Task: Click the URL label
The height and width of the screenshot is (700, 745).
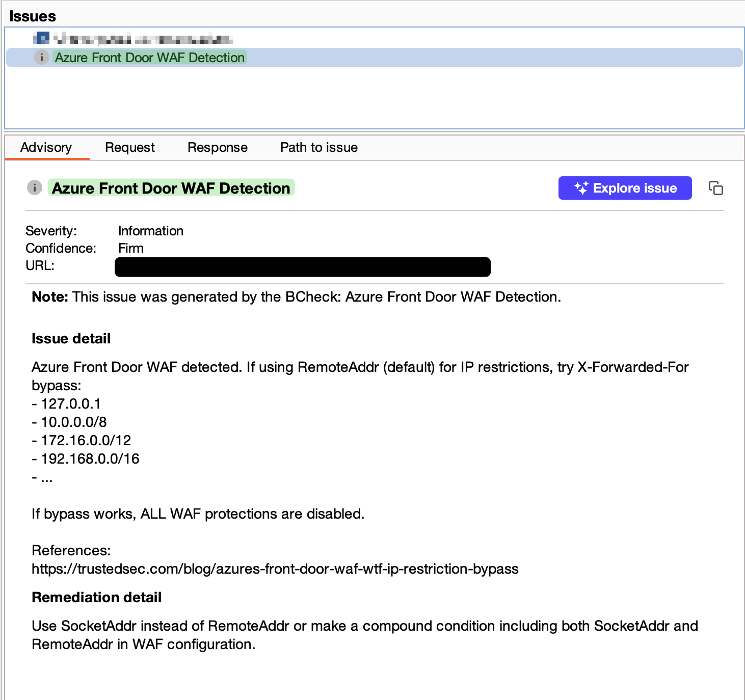Action: pyautogui.click(x=40, y=265)
